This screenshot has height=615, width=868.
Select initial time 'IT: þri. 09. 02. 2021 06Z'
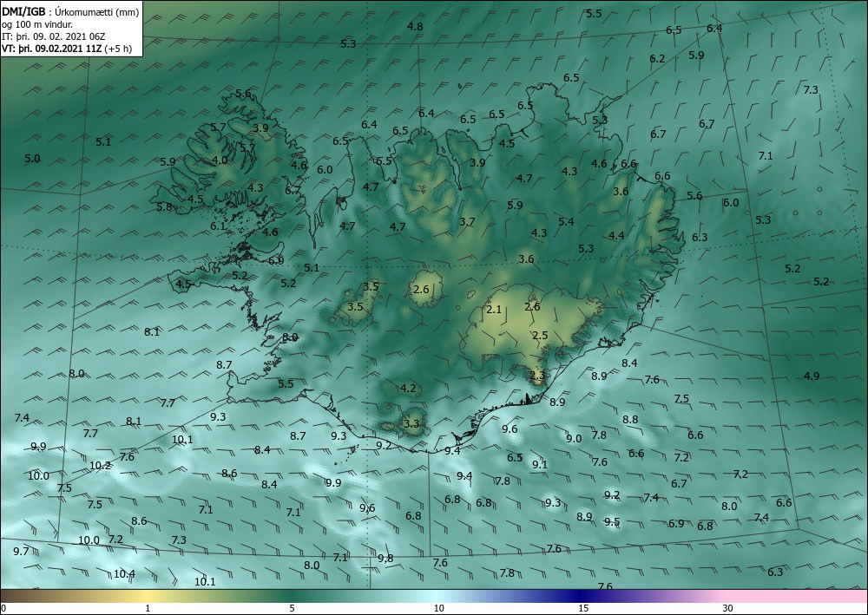53,36
